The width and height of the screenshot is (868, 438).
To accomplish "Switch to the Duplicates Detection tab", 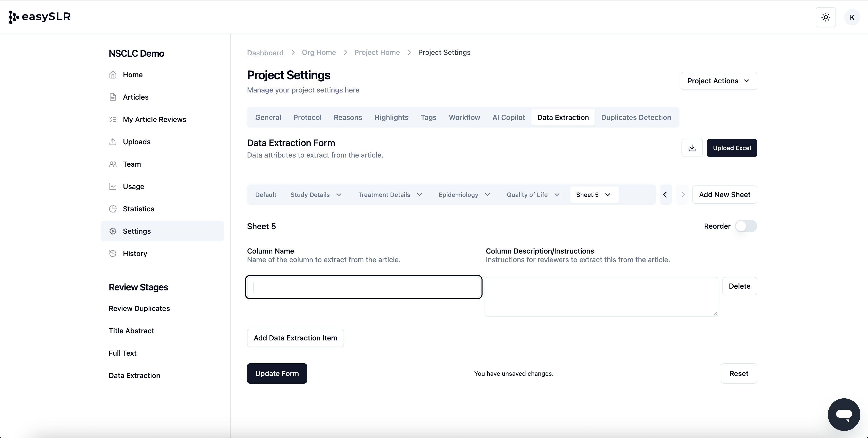I will 636,117.
